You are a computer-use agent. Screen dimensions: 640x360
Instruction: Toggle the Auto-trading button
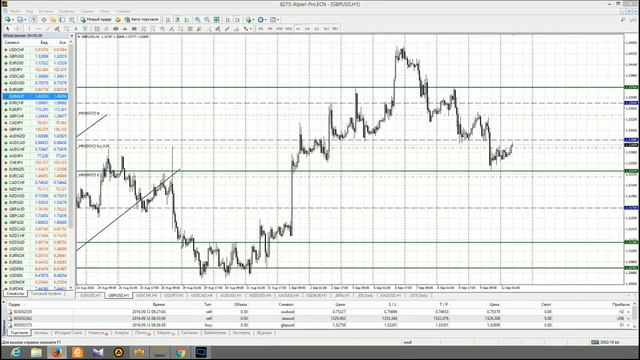coord(142,19)
